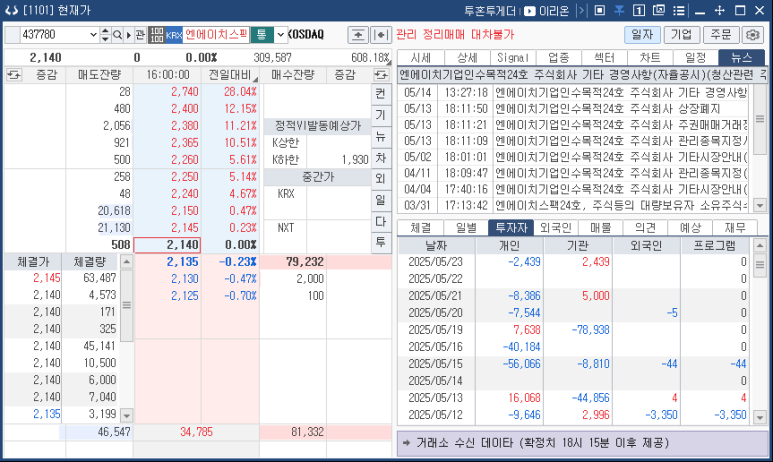Toggle the pin-on-top icon in title bar
The height and width of the screenshot is (462, 773).
[619, 10]
